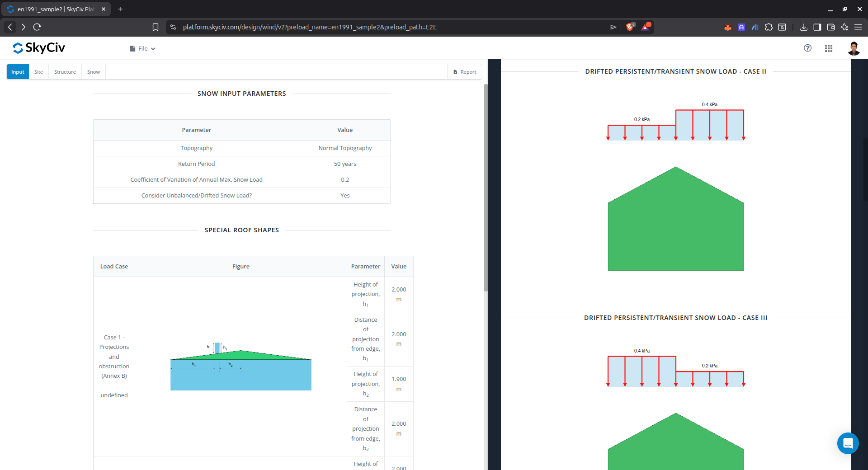Expand the File dropdown menu
868x470 pixels.
click(143, 49)
